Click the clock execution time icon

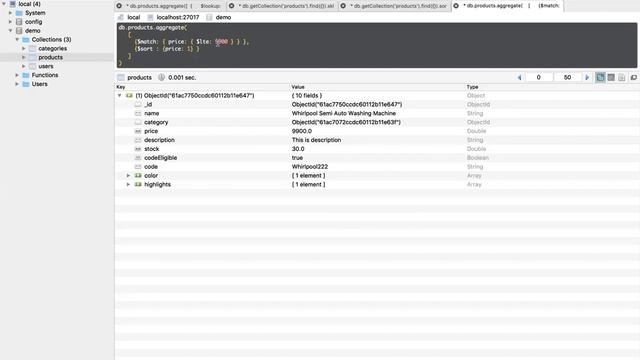[162, 78]
